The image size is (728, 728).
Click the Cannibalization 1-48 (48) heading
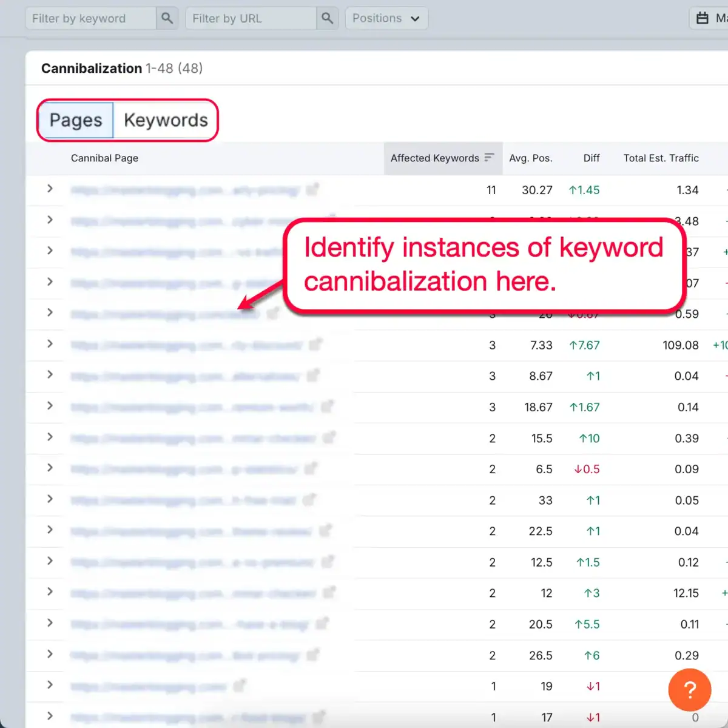(x=122, y=68)
